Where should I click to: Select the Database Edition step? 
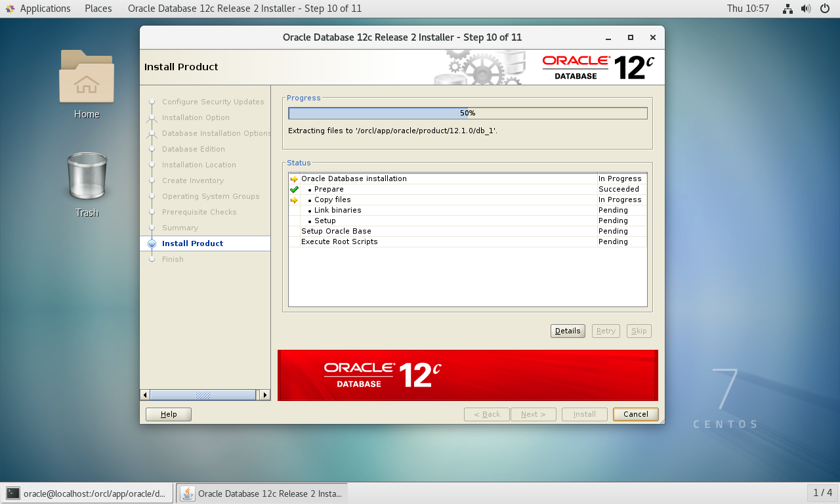click(194, 149)
